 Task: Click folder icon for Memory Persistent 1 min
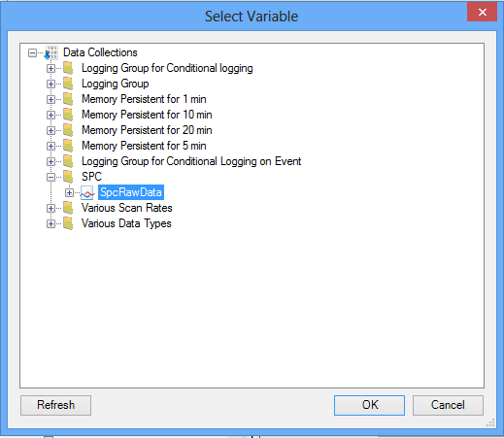pyautogui.click(x=68, y=99)
